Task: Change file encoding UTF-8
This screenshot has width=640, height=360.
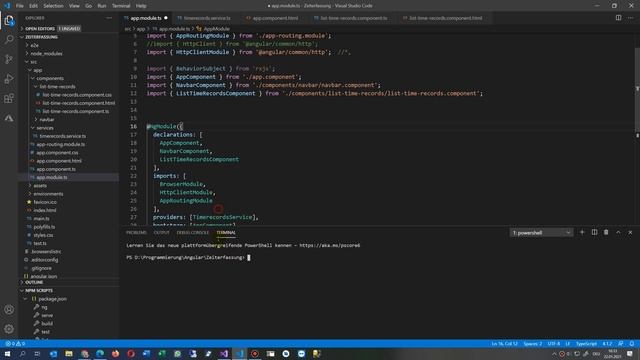Action: [554, 344]
